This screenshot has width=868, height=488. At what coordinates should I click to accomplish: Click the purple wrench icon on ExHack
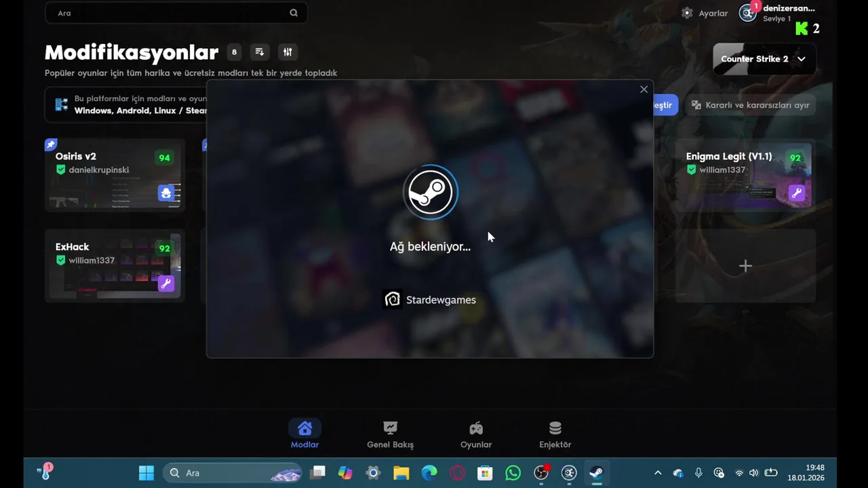(166, 283)
